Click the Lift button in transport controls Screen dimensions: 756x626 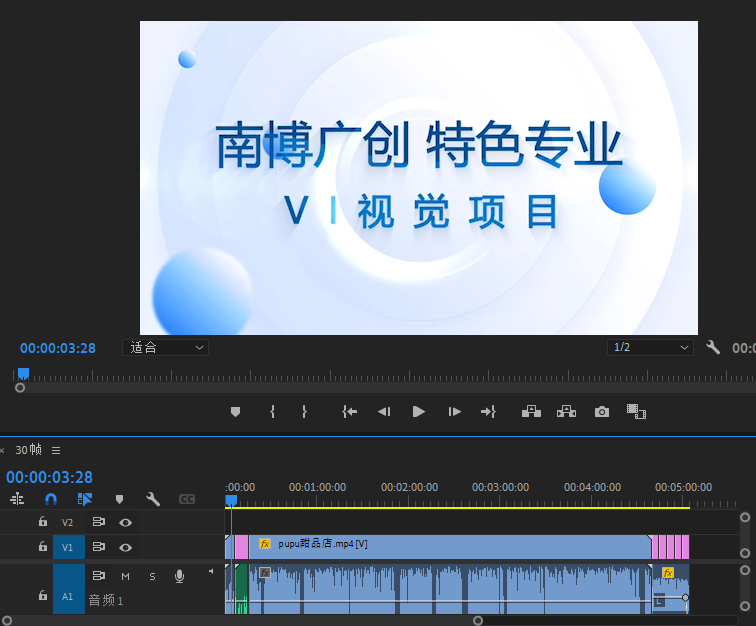[x=531, y=411]
